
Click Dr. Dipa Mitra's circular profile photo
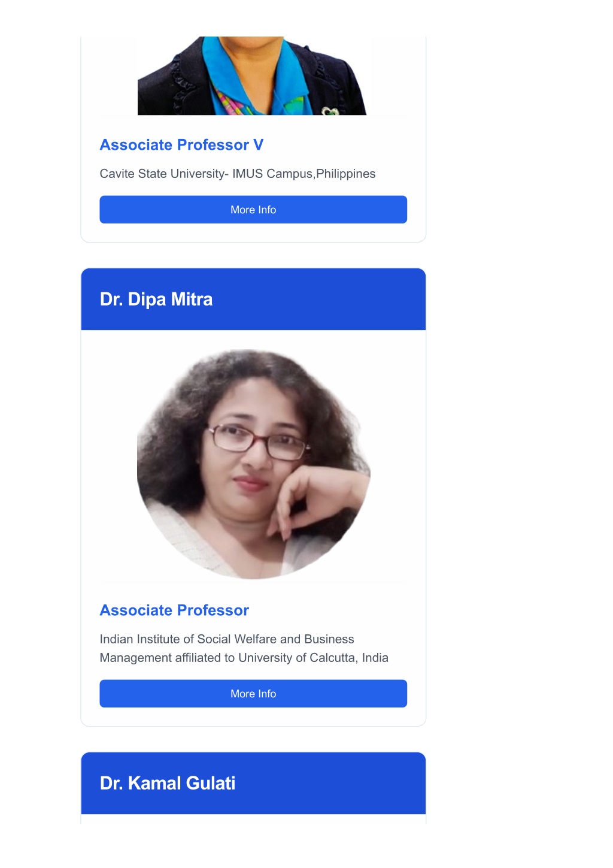tap(254, 465)
